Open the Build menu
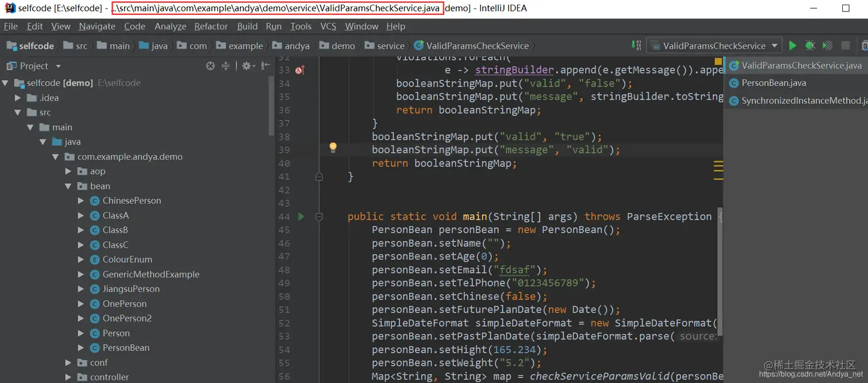 coord(247,26)
